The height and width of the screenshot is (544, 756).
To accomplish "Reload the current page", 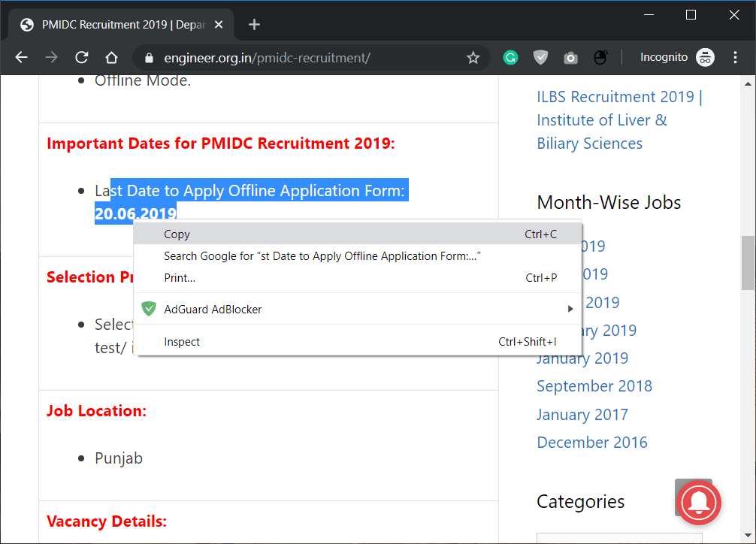I will [x=81, y=57].
